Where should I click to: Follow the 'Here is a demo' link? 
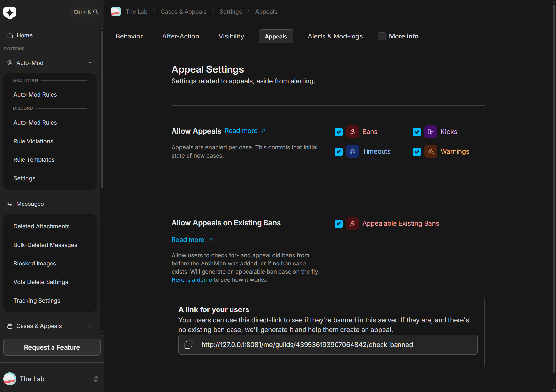click(192, 280)
